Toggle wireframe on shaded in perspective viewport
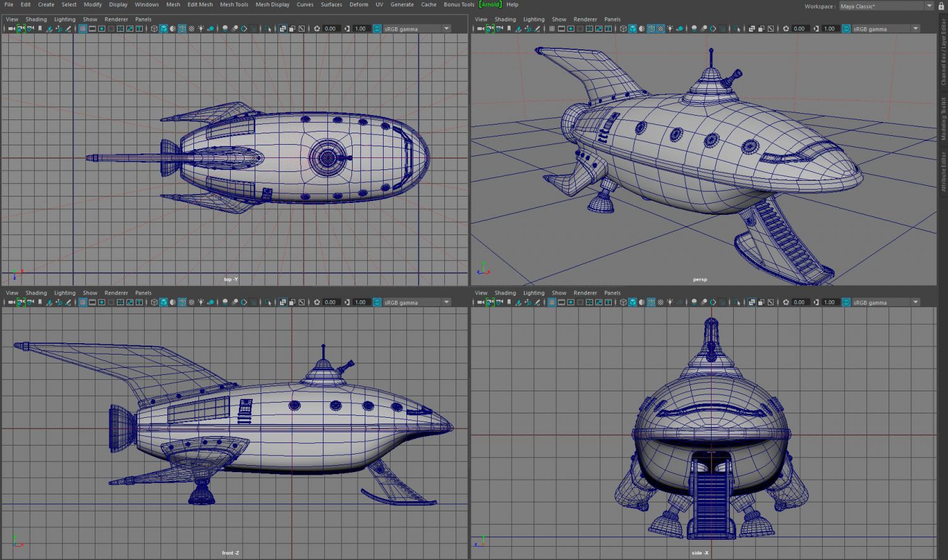Image resolution: width=948 pixels, height=560 pixels. [x=652, y=28]
